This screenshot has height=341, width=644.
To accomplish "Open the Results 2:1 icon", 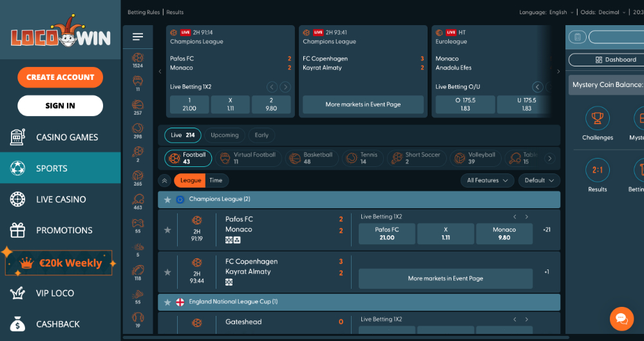I will point(598,171).
